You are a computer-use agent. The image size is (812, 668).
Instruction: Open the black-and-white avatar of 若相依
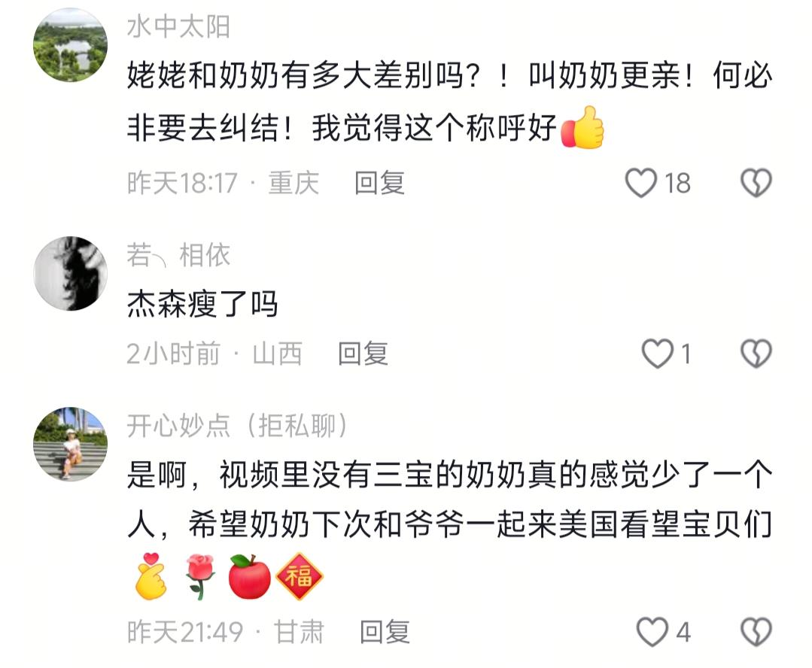pos(71,273)
